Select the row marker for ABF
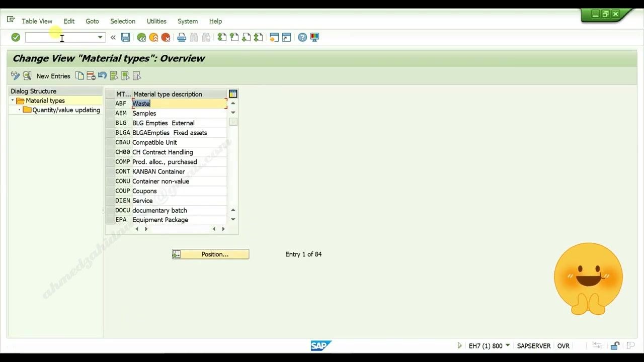644x362 pixels. [110, 104]
